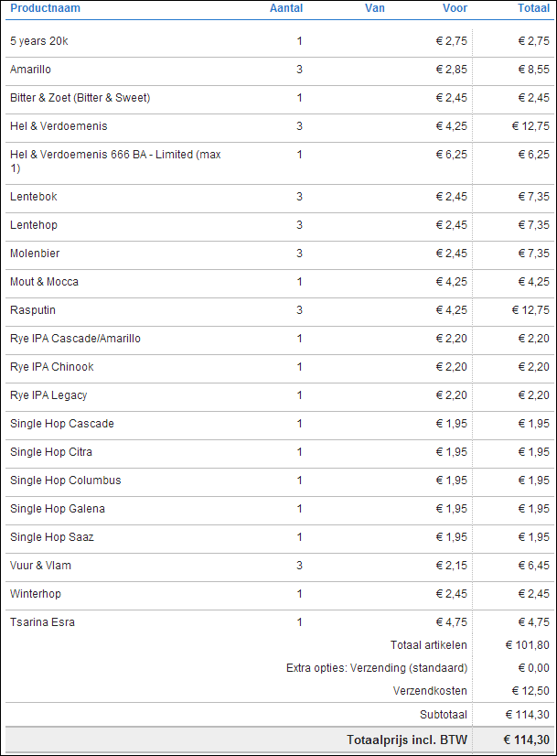Click the Totaal artikelen amount € 101,80
Screen dimensions: 557x756
coord(528,645)
